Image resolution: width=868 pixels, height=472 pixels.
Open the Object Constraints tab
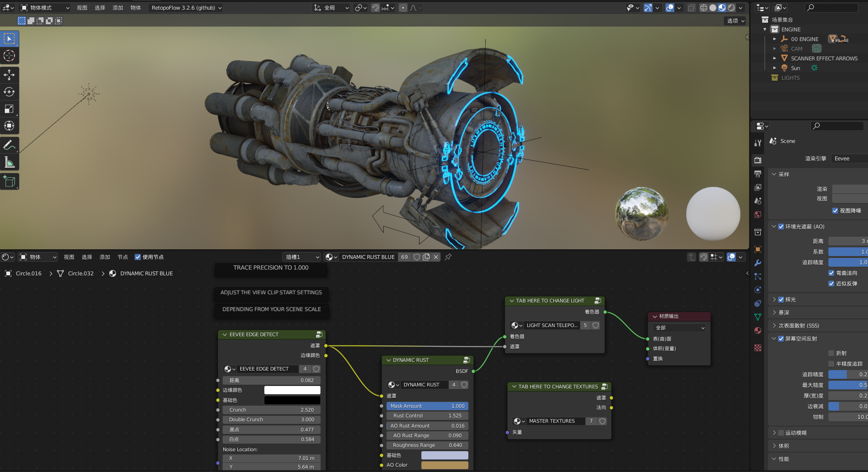[758, 303]
